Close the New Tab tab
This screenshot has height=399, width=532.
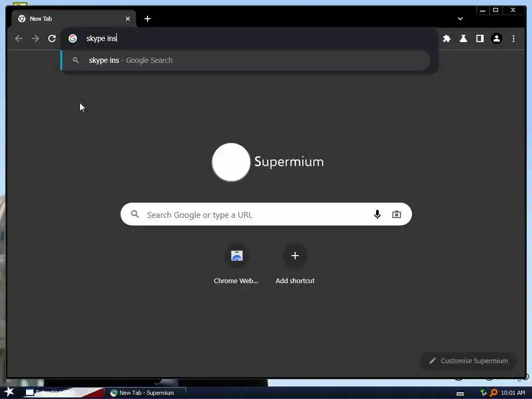coord(128,19)
